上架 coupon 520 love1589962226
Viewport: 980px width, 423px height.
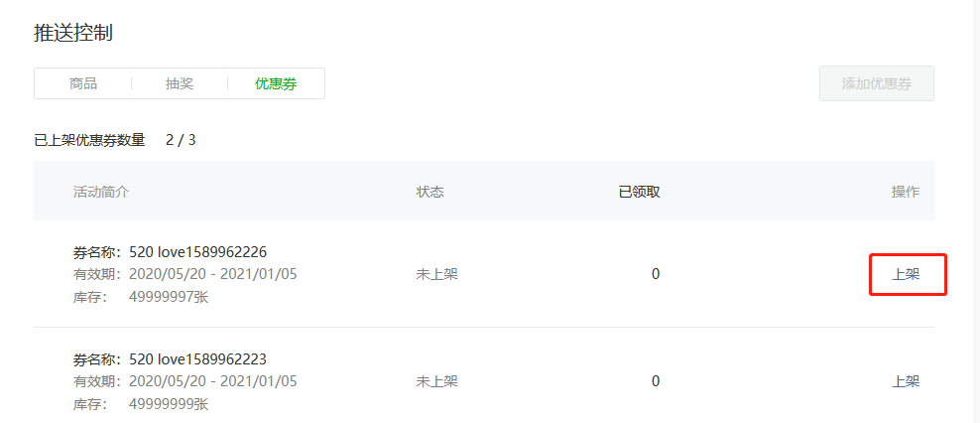click(905, 274)
